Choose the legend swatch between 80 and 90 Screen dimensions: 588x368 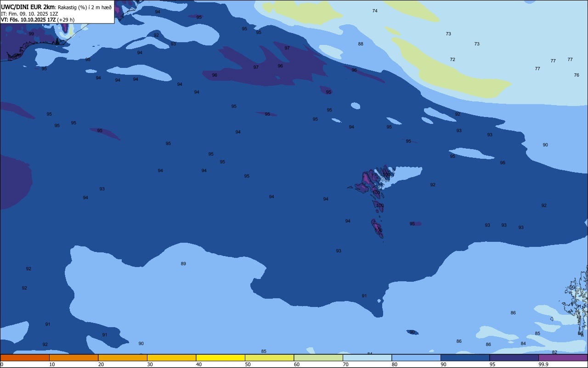click(416, 357)
